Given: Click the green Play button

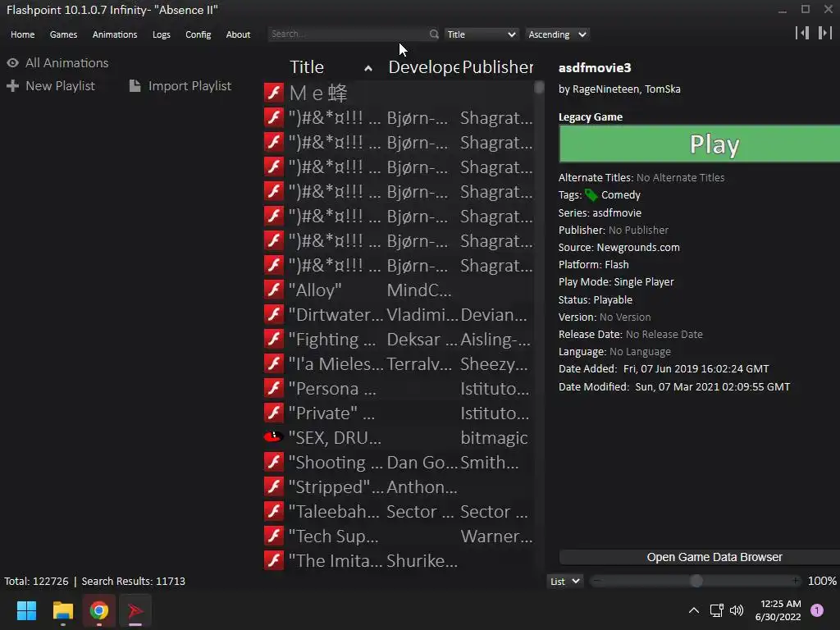Looking at the screenshot, I should (699, 144).
